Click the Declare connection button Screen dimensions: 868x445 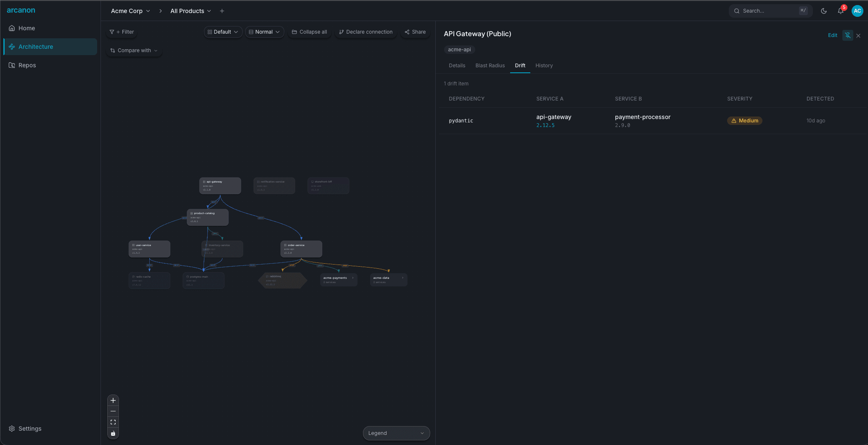click(x=365, y=32)
